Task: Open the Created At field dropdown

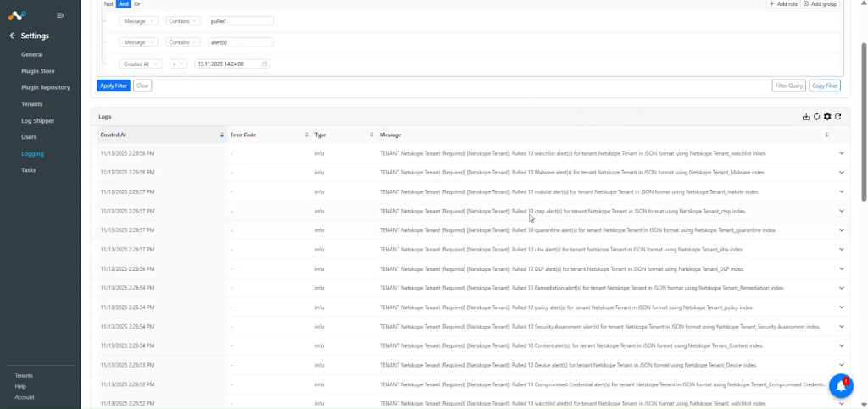Action: 140,64
